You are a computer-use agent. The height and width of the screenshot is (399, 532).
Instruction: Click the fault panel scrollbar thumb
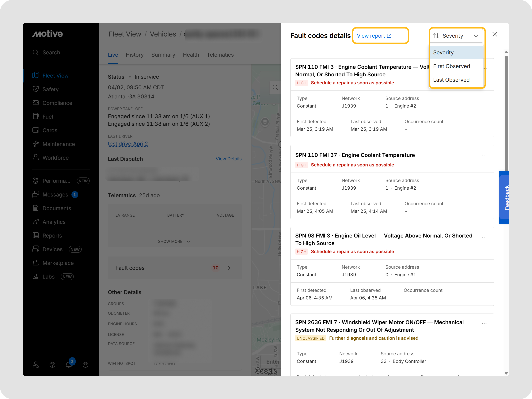pos(506,113)
